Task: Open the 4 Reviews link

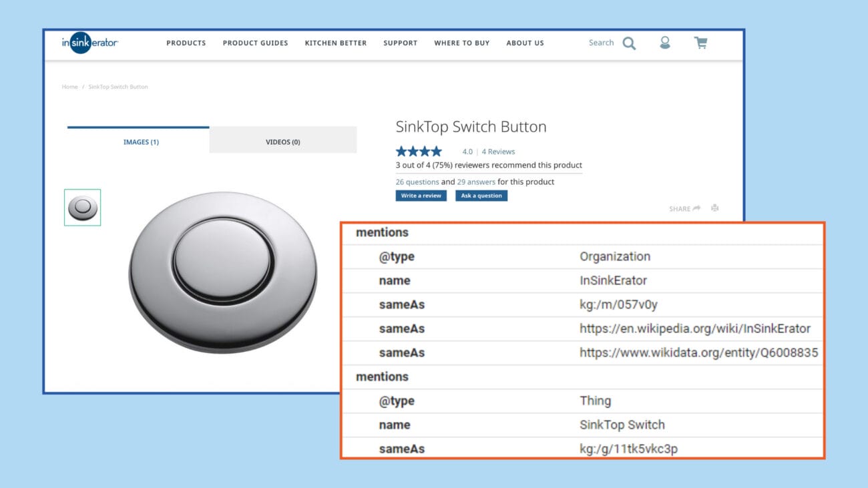Action: coord(498,151)
